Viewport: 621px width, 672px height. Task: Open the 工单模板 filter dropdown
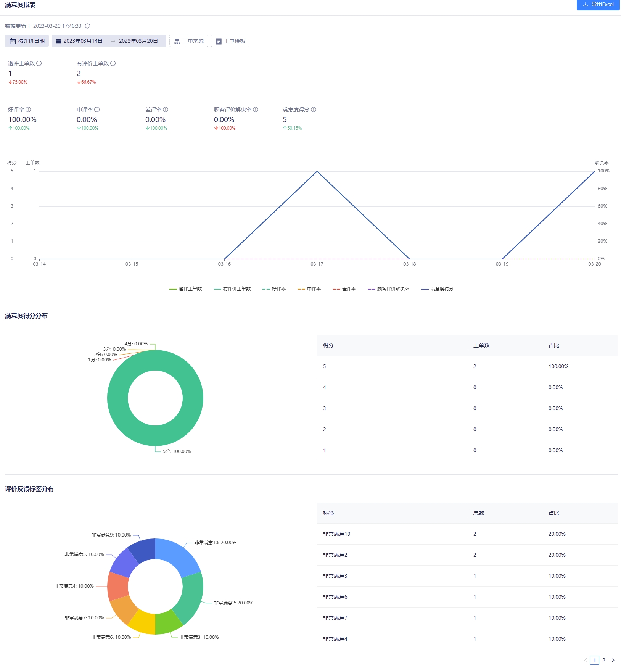click(x=230, y=41)
